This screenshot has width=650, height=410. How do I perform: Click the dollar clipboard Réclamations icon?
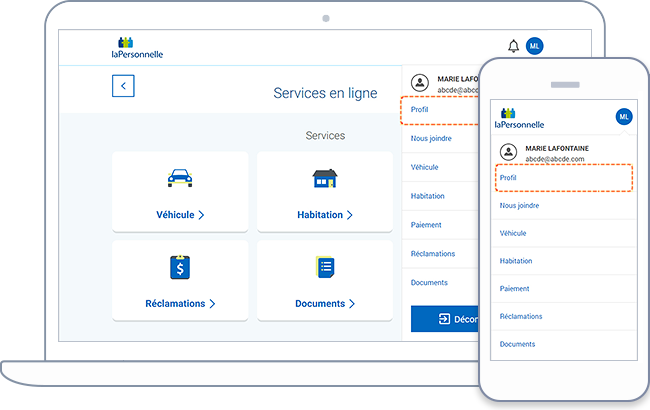click(x=180, y=267)
